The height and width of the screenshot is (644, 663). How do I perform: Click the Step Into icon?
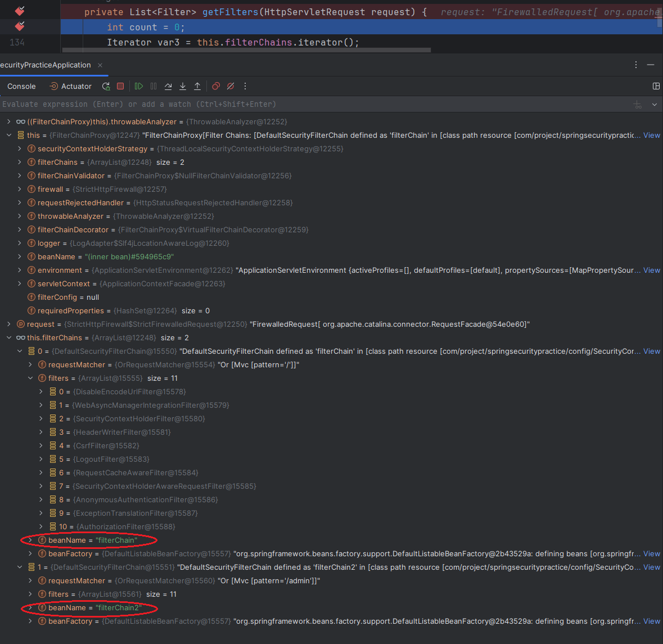(x=183, y=86)
